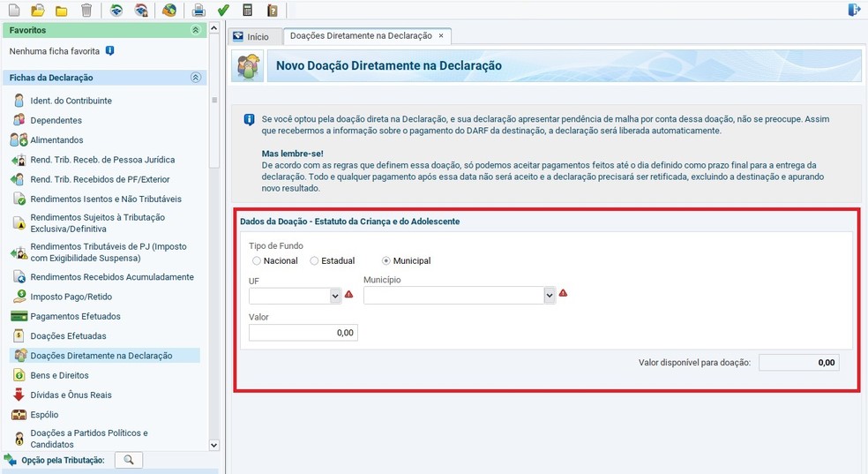
Task: Open a declaration with the open folder icon
Action: click(x=38, y=10)
